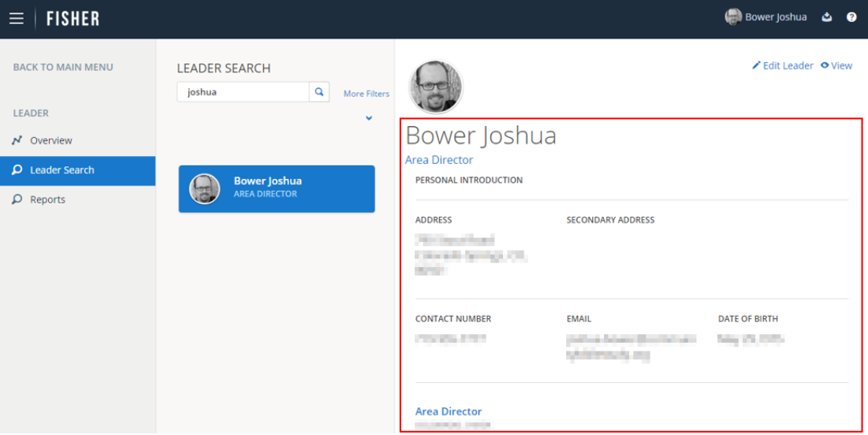The height and width of the screenshot is (435, 868).
Task: Click the FISHER logo
Action: tap(73, 18)
